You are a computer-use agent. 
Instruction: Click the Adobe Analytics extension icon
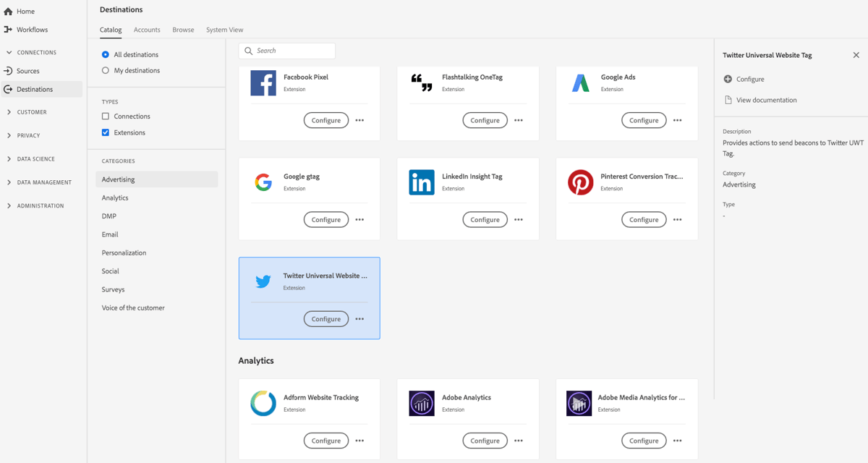422,403
